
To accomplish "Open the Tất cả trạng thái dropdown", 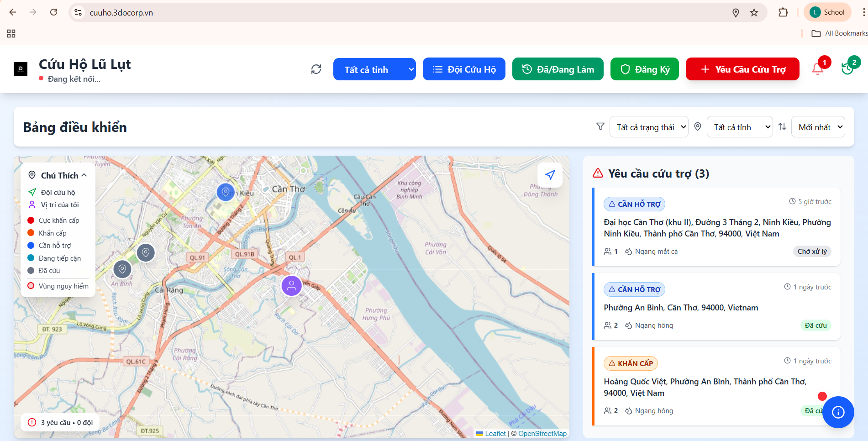I will pyautogui.click(x=649, y=126).
